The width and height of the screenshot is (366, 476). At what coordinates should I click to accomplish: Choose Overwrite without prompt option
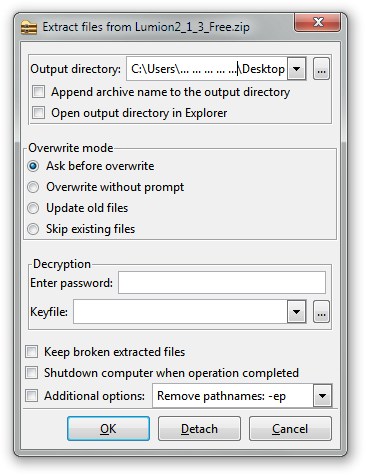point(33,187)
